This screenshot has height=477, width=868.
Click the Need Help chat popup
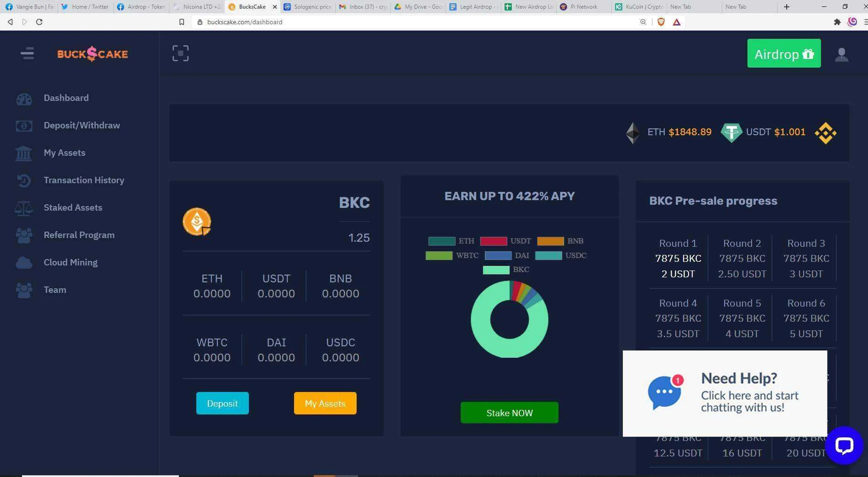[x=725, y=393]
